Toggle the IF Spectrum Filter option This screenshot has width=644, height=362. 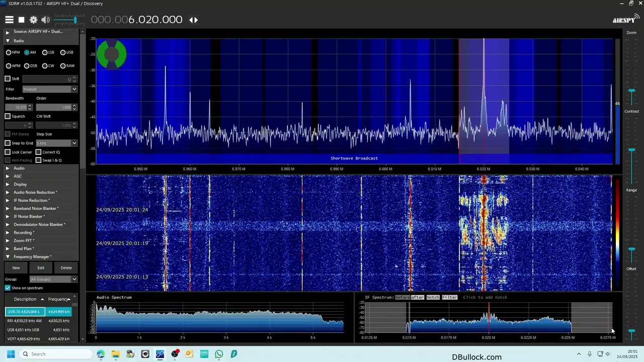(450, 297)
